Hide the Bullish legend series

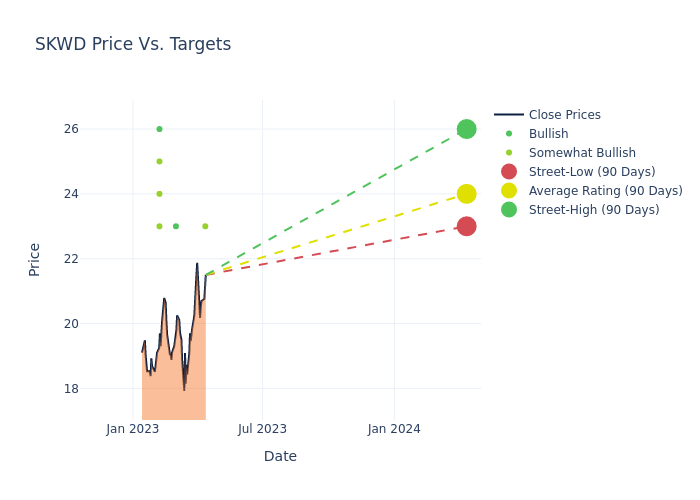coord(548,134)
